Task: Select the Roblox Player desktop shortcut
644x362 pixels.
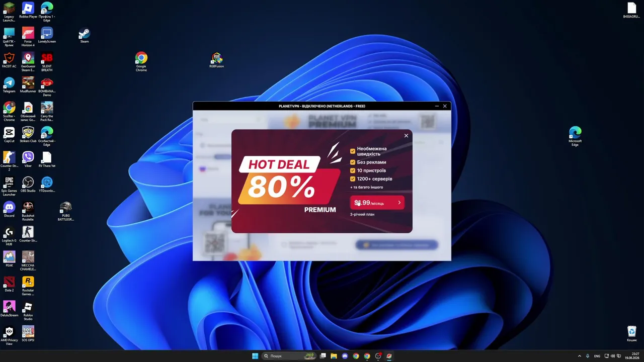Action: [28, 11]
